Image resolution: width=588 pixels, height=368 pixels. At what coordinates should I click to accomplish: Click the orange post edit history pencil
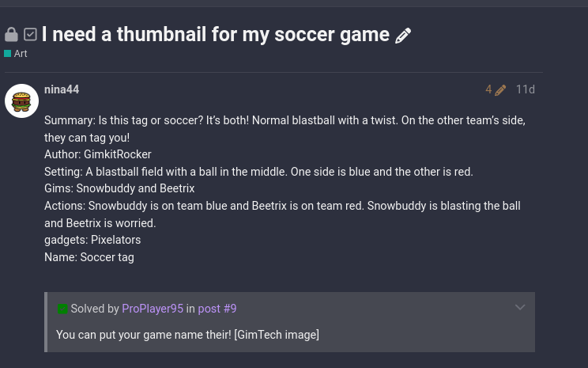tap(500, 90)
